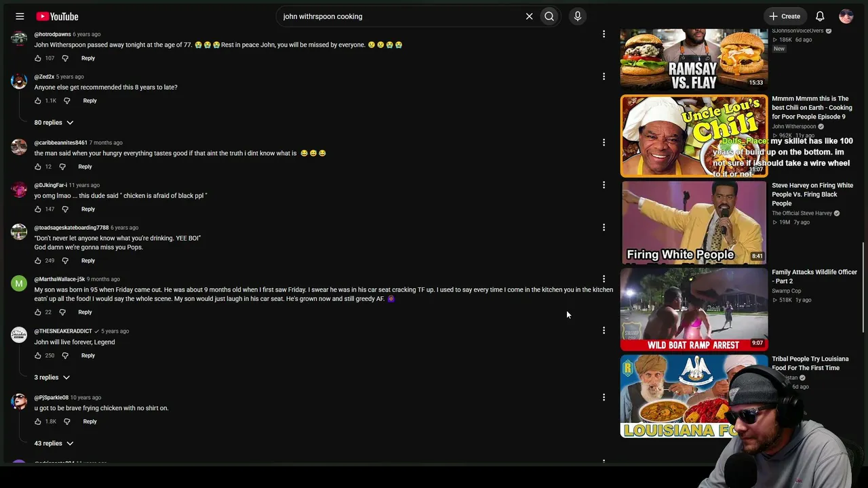The width and height of the screenshot is (868, 488).
Task: Reply to the @THESNEAKERADDICT comment
Action: (x=88, y=356)
